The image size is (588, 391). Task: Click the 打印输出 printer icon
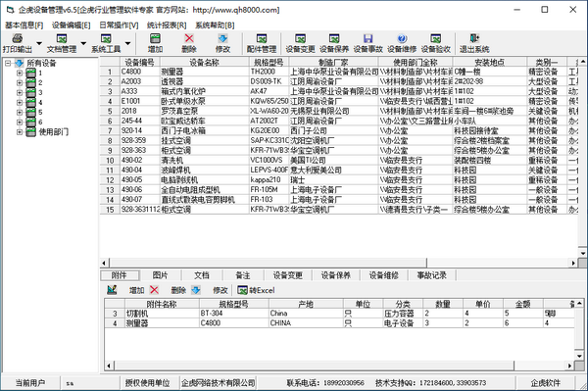[18, 38]
